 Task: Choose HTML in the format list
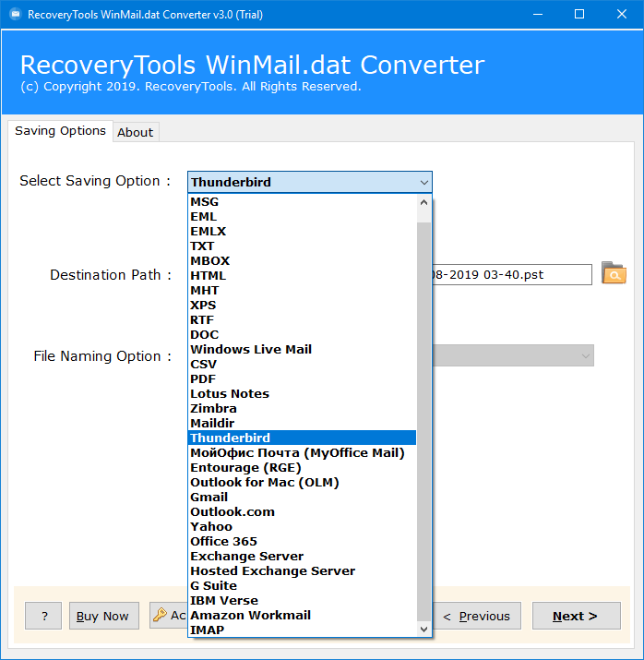click(x=302, y=275)
